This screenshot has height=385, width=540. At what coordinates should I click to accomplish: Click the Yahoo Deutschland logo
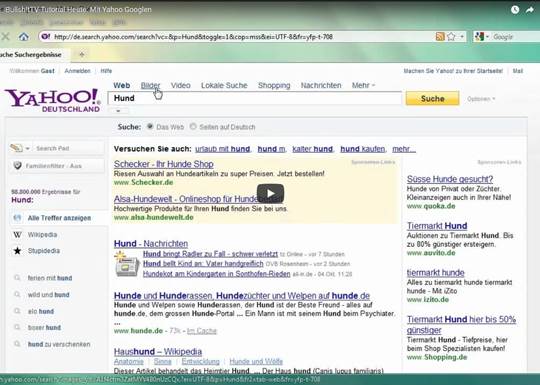click(53, 100)
